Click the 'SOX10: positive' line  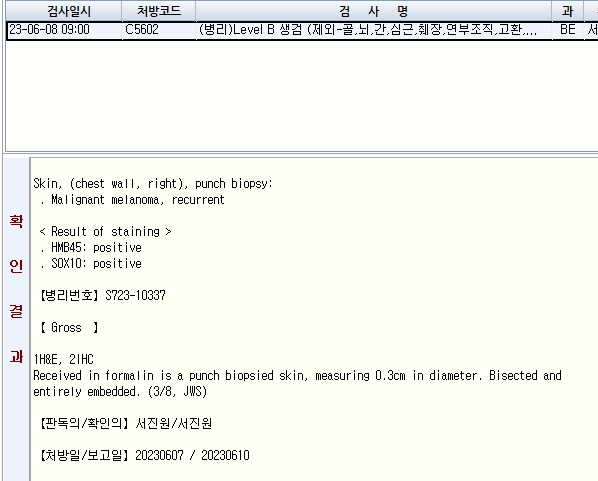[91, 264]
